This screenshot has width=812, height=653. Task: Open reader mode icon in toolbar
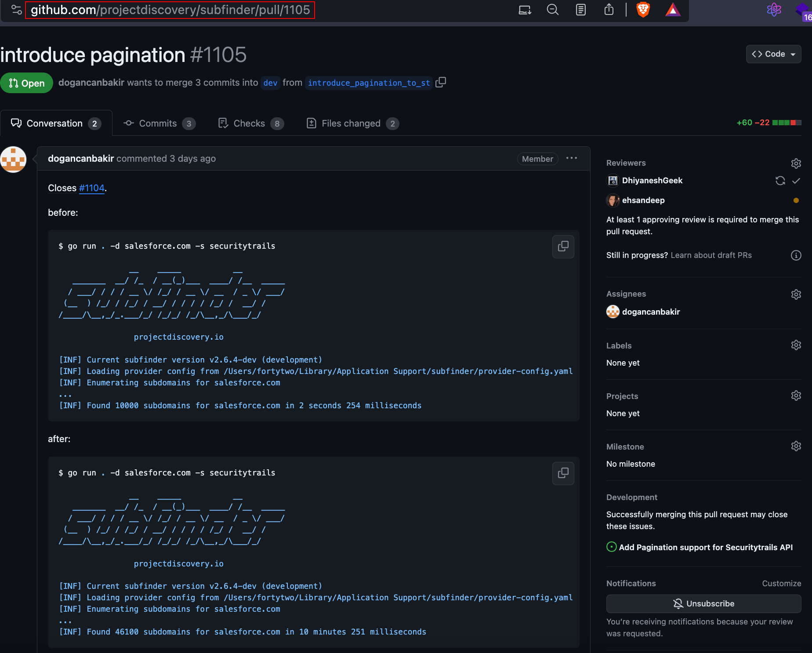pyautogui.click(x=581, y=10)
